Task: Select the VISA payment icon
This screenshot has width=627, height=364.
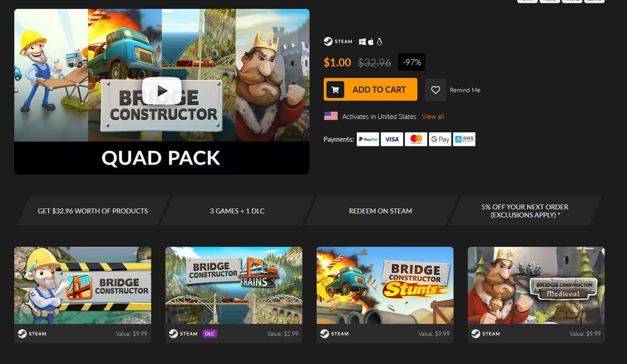Action: coord(392,139)
